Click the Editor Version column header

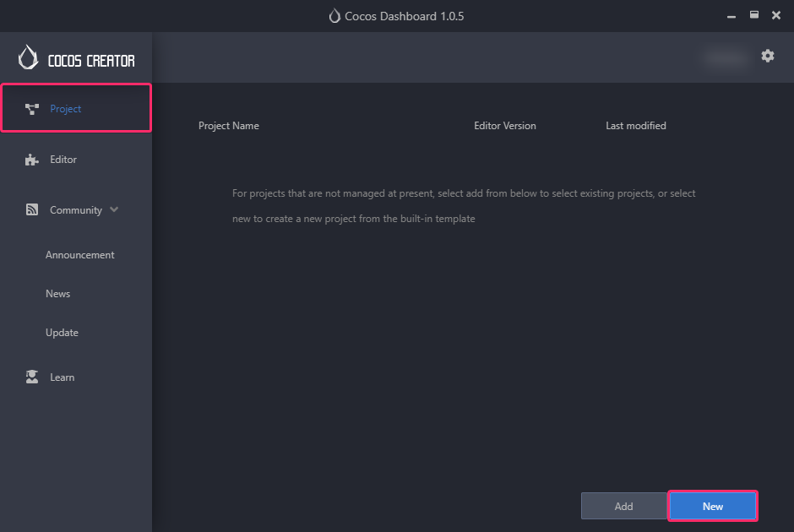click(x=505, y=126)
